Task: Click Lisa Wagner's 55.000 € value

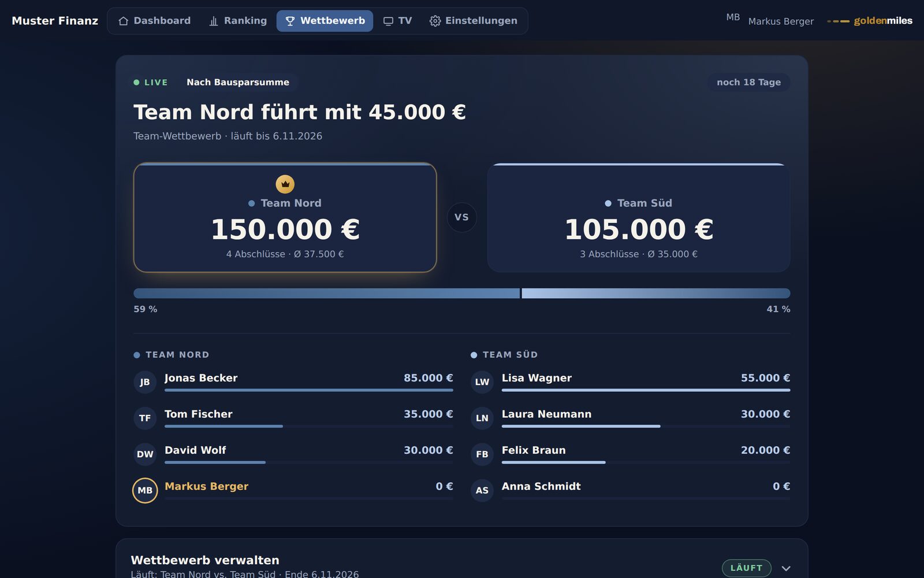Action: coord(765,378)
